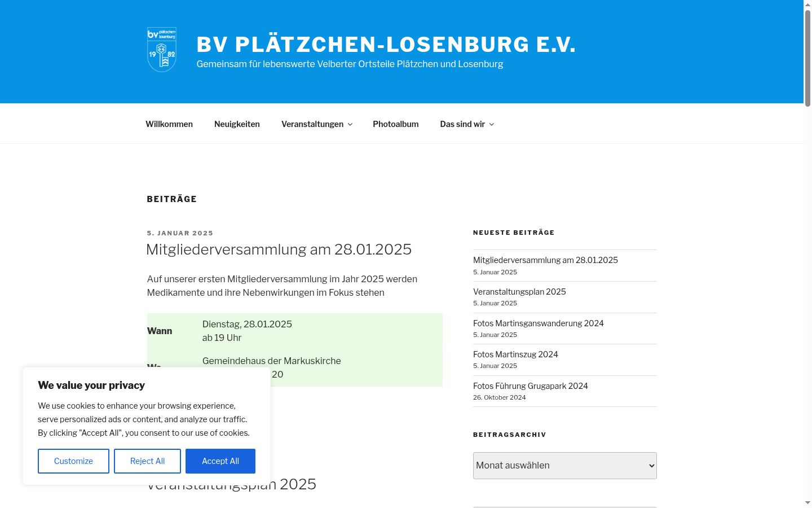Click the BV Plätzchen-Losenburg shield logo
The height and width of the screenshot is (508, 812).
pos(162,50)
